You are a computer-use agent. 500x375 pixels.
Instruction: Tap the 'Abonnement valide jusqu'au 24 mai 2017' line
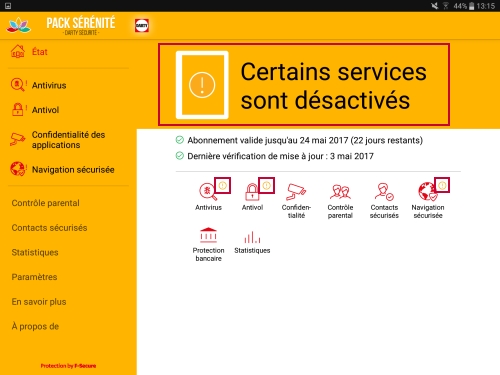click(x=305, y=140)
